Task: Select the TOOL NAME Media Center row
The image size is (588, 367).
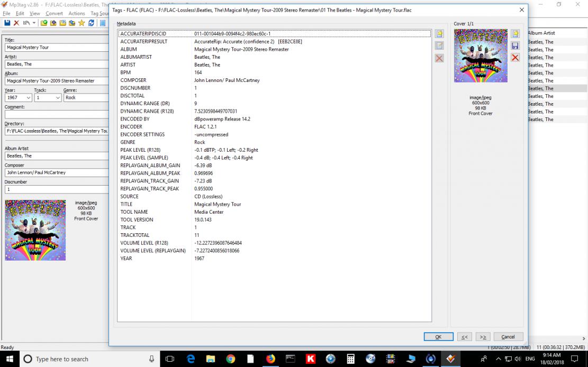Action: coord(275,212)
